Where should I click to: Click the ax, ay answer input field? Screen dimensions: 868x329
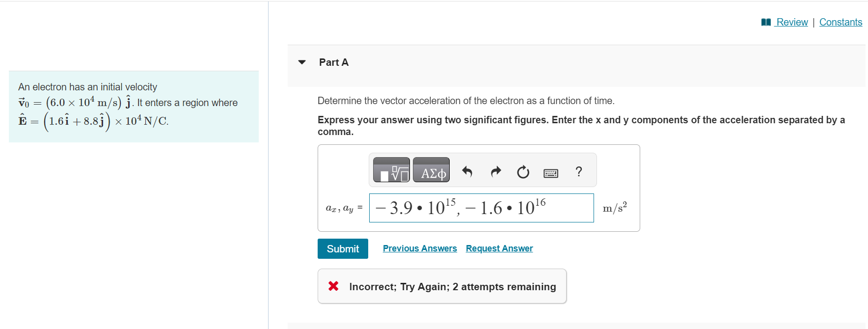481,208
